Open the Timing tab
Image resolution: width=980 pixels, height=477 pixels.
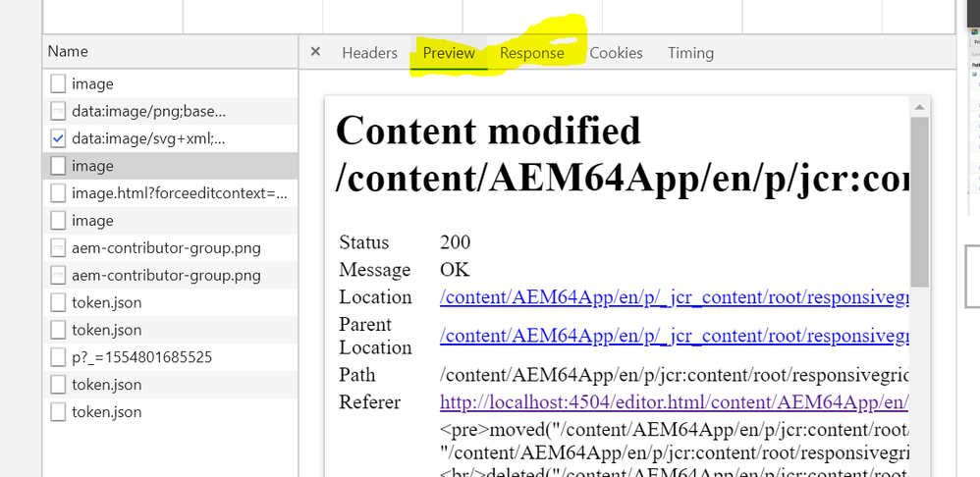(690, 53)
